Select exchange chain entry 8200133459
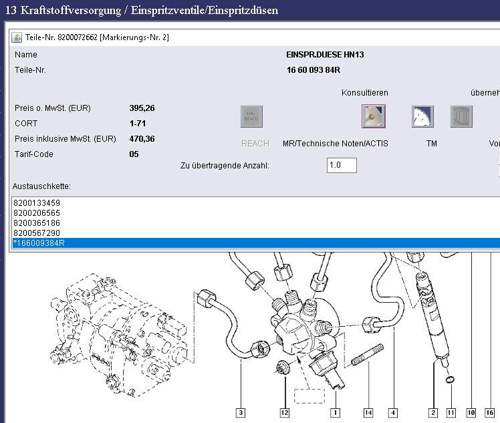Screen dimensions: 500x423 [256, 203]
